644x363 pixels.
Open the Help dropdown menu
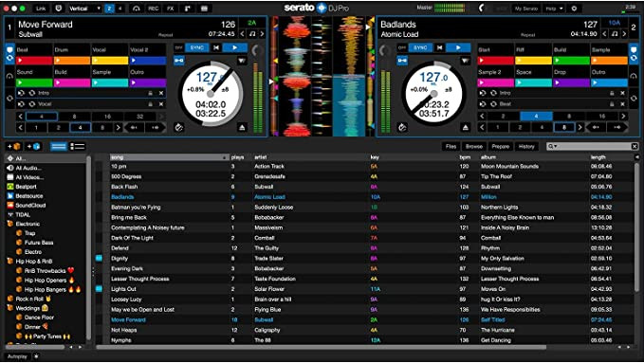[554, 9]
